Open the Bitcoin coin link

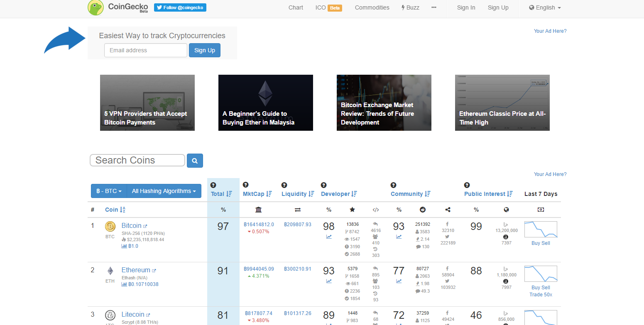(134, 226)
